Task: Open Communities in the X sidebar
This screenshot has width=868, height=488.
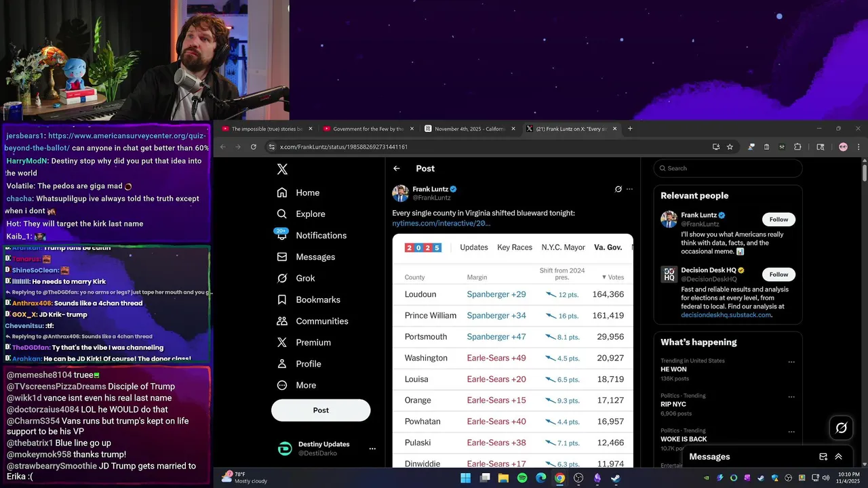Action: click(x=313, y=321)
